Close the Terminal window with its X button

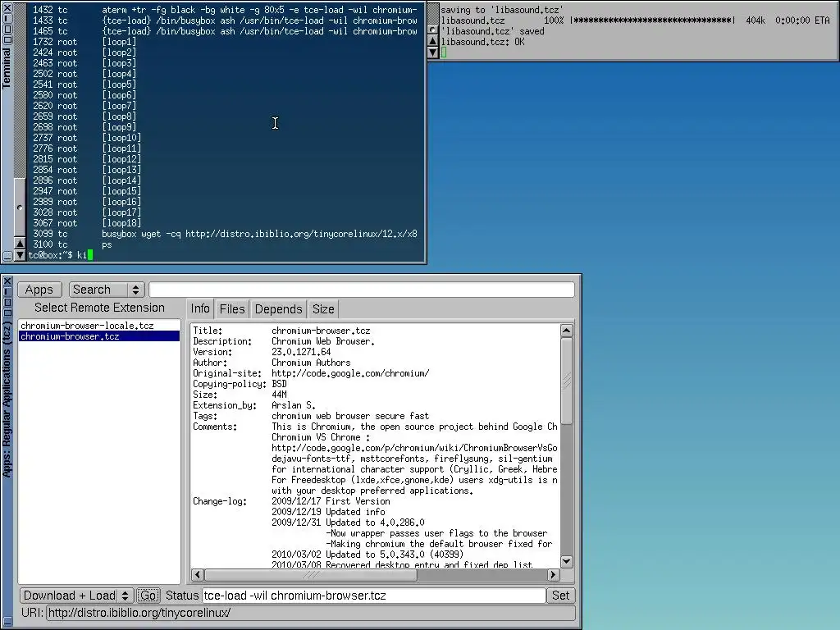tap(7, 7)
